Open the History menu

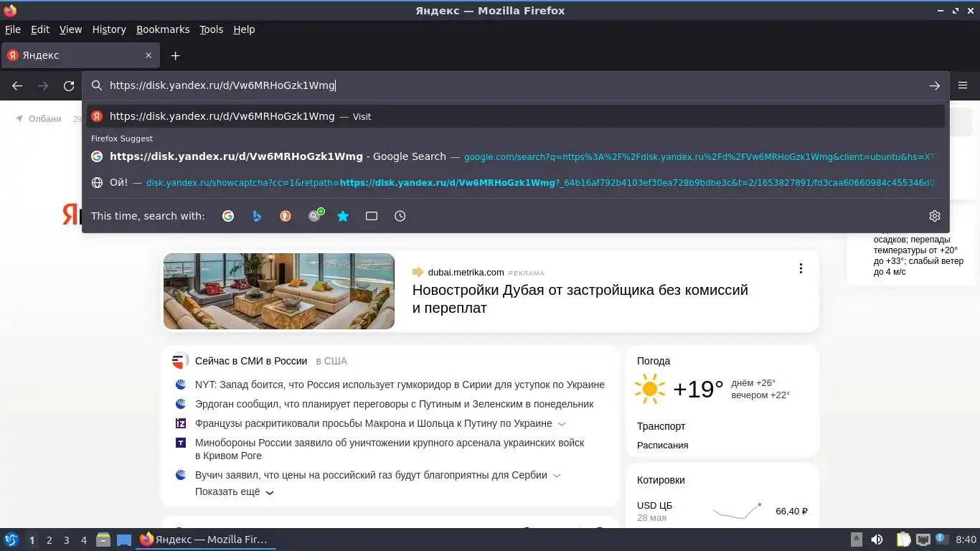pyautogui.click(x=109, y=29)
